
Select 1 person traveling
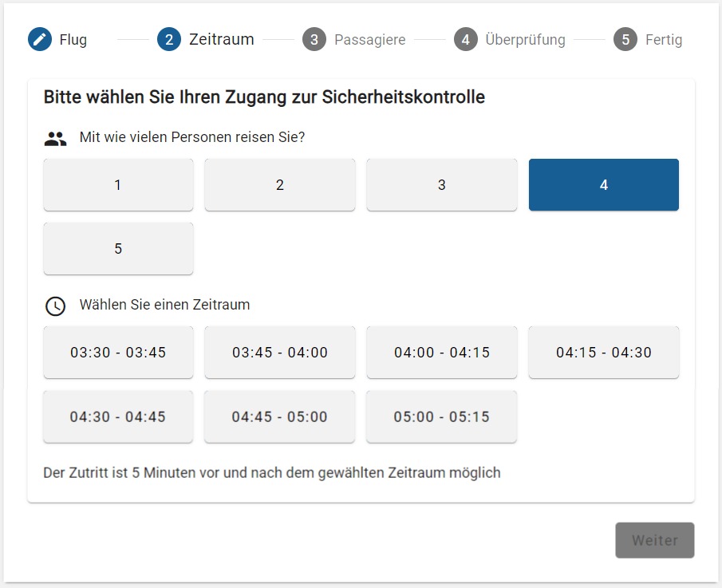click(118, 185)
